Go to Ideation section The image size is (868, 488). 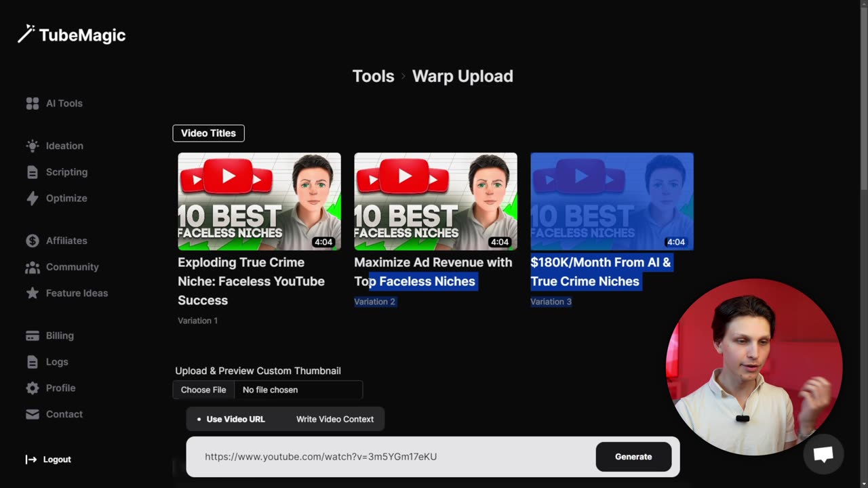pos(64,146)
